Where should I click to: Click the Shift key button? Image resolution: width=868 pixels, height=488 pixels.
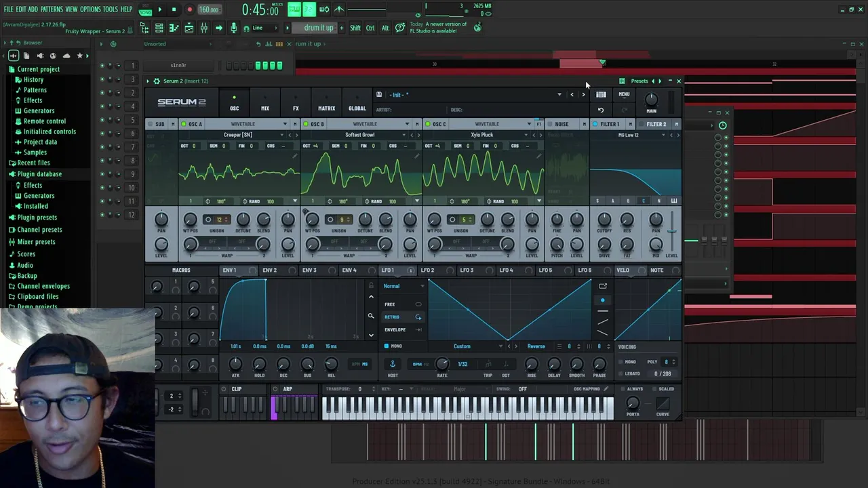coord(355,28)
